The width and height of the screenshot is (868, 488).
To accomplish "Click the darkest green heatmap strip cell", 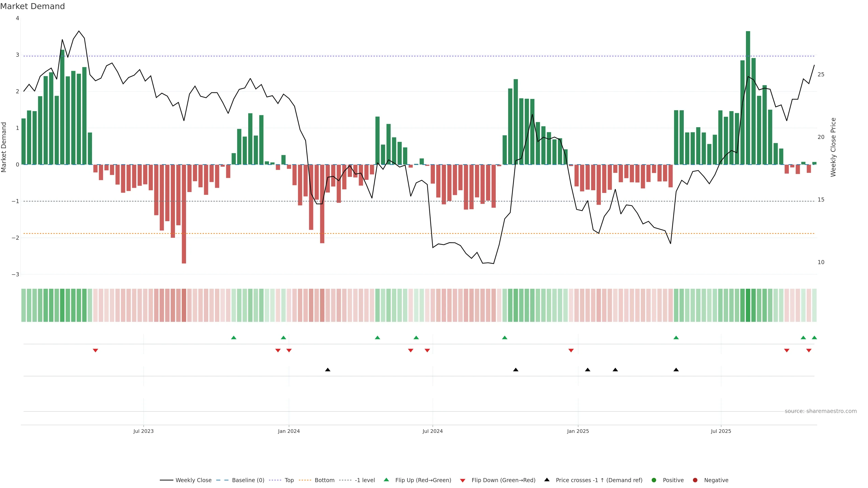I will [x=748, y=305].
